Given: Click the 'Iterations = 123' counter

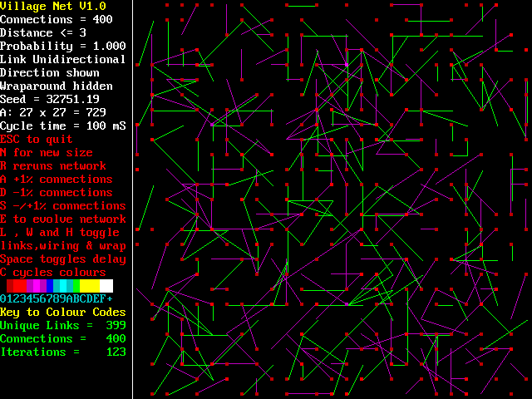Looking at the screenshot, I should [x=63, y=352].
